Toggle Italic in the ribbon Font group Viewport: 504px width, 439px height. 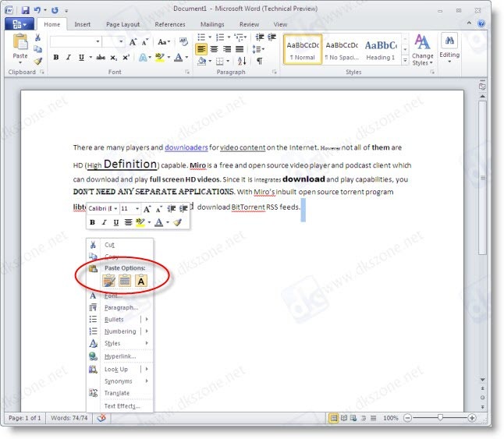point(68,58)
